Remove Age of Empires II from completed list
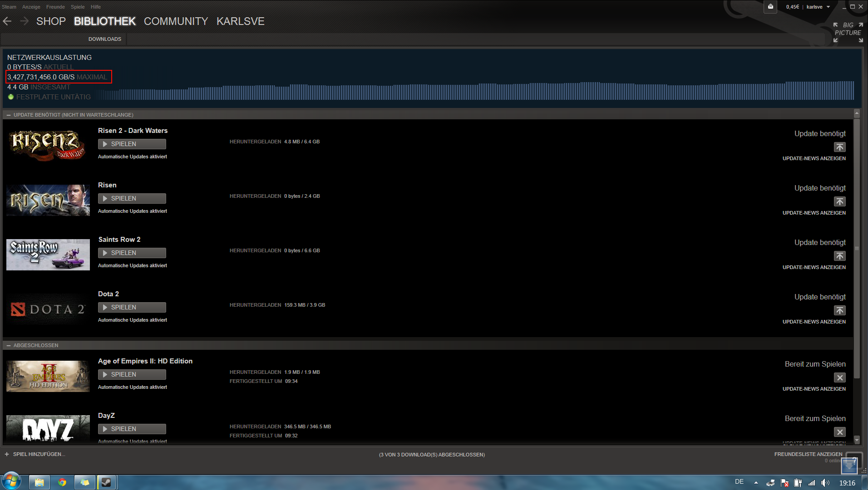This screenshot has height=490, width=868. 839,377
